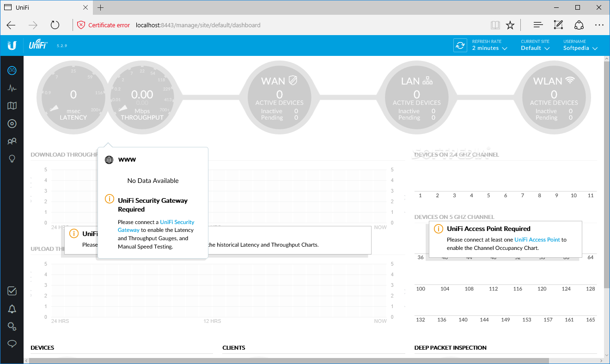Expand the Current Site dropdown
Image resolution: width=610 pixels, height=364 pixels.
pos(535,45)
